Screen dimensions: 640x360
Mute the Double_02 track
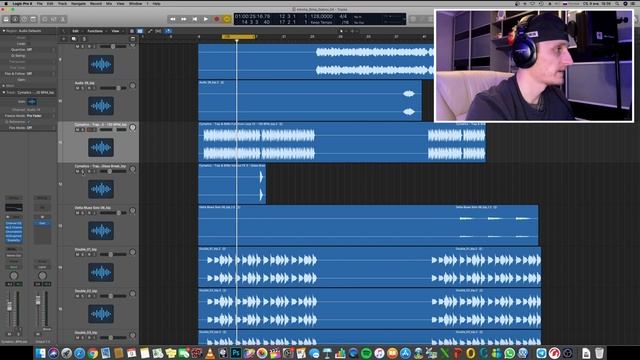pyautogui.click(x=77, y=296)
